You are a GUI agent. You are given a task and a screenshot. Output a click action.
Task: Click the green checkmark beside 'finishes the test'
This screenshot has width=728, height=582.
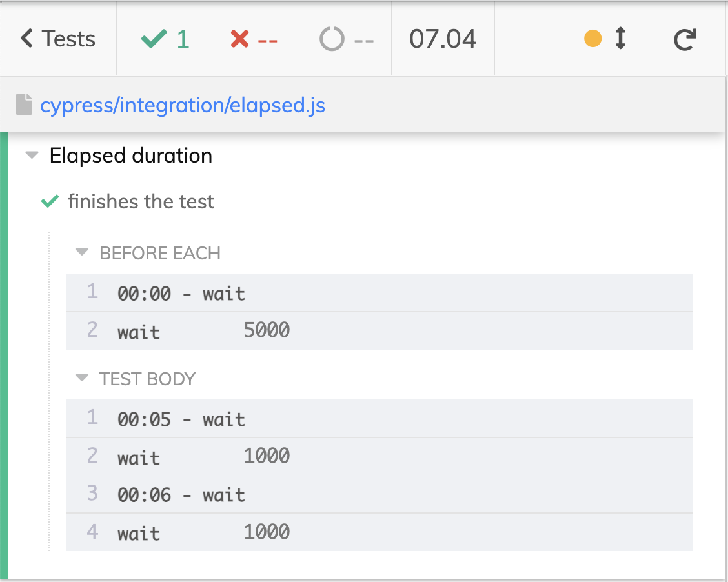[x=50, y=202]
